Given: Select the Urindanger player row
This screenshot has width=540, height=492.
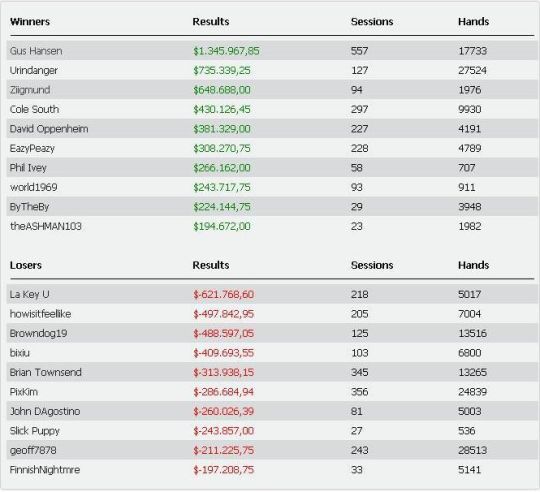Looking at the screenshot, I should click(x=270, y=70).
